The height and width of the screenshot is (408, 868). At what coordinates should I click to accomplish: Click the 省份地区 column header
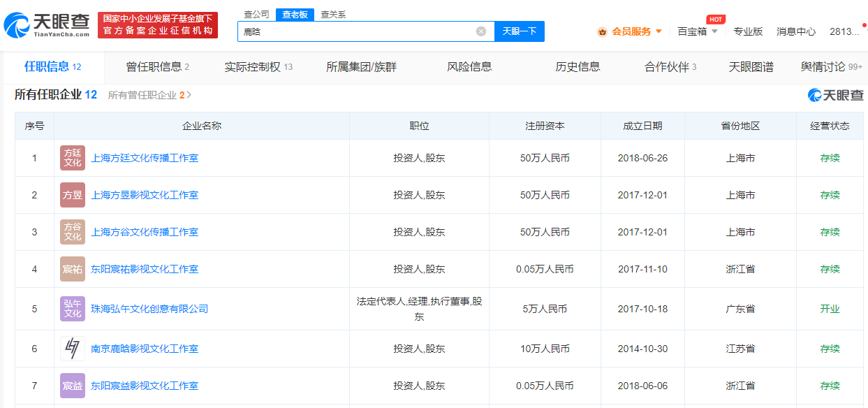click(740, 126)
